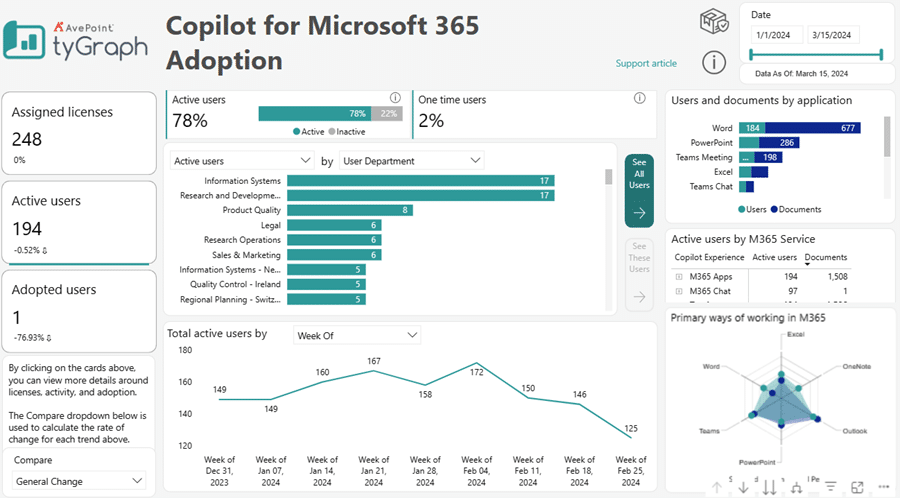
Task: Click the Excel row label in application chart
Action: [x=723, y=172]
